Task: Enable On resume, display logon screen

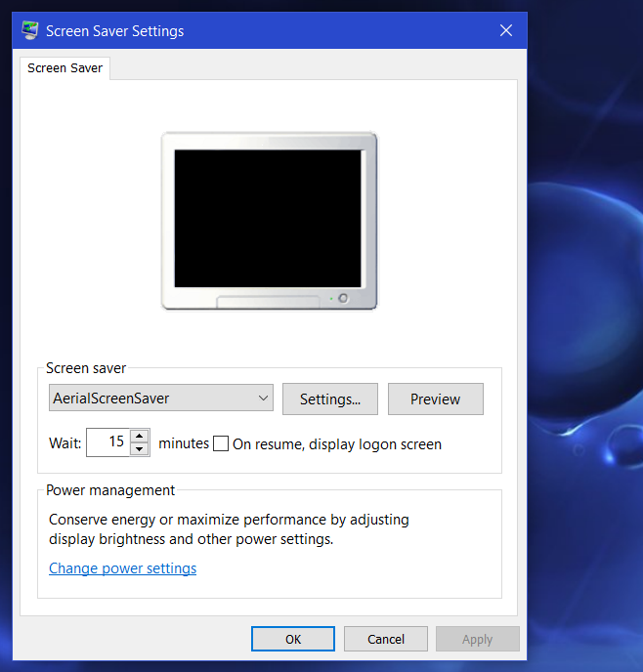Action: pyautogui.click(x=221, y=443)
